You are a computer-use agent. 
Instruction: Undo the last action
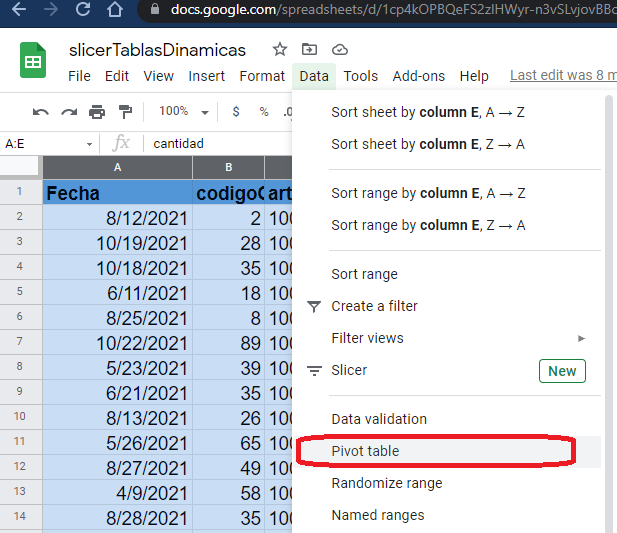pos(41,112)
